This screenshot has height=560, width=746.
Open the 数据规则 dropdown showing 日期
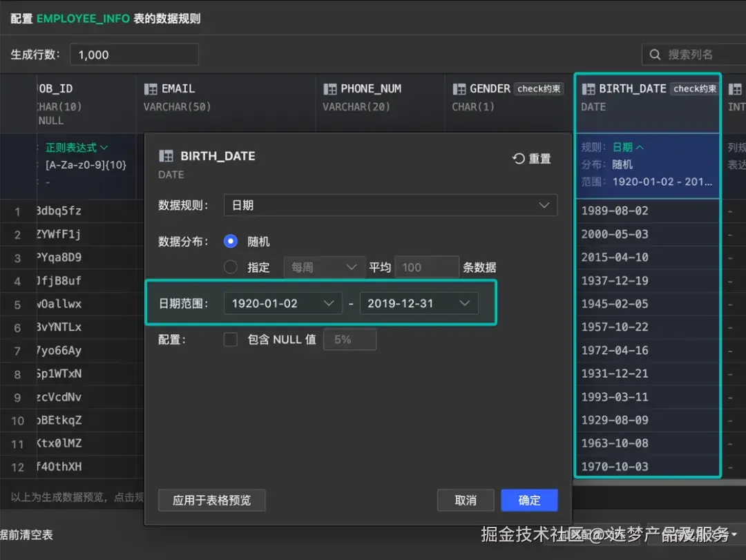coord(390,205)
